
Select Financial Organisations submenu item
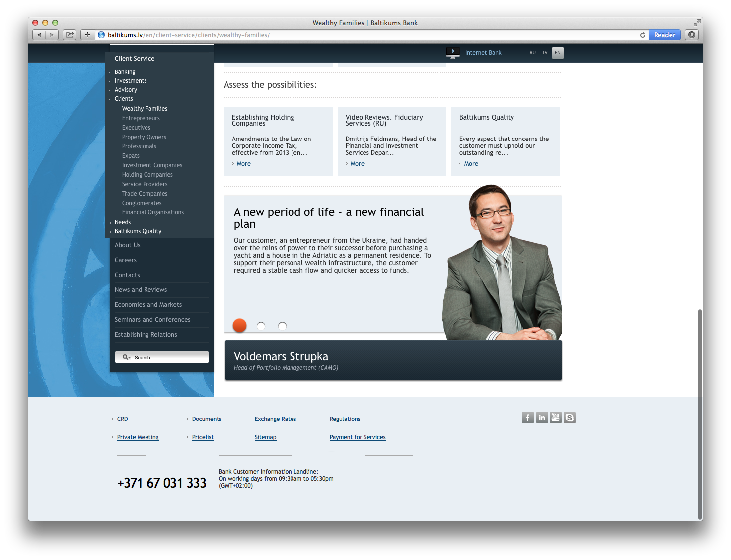tap(153, 212)
